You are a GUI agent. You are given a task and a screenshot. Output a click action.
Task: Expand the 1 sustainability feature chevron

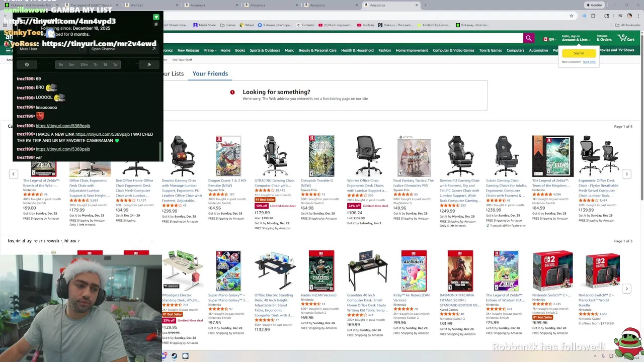524,226
